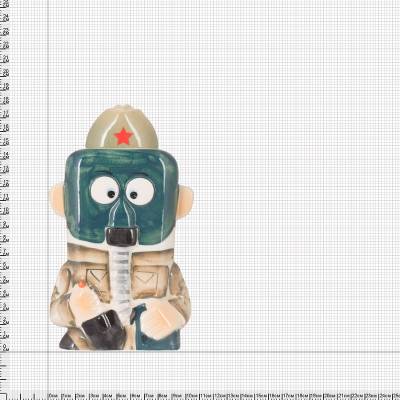Click the figurine's left googly eye
Image resolution: width=400 pixels, height=400 pixels.
point(105,190)
